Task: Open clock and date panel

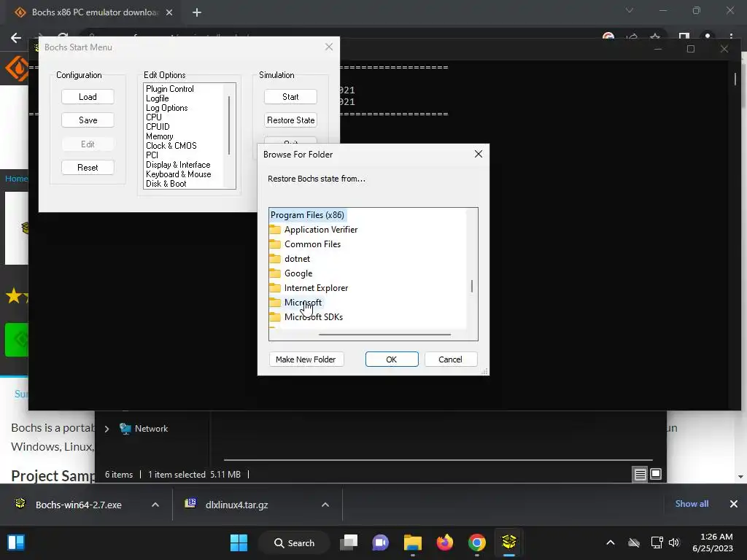Action: [713, 542]
